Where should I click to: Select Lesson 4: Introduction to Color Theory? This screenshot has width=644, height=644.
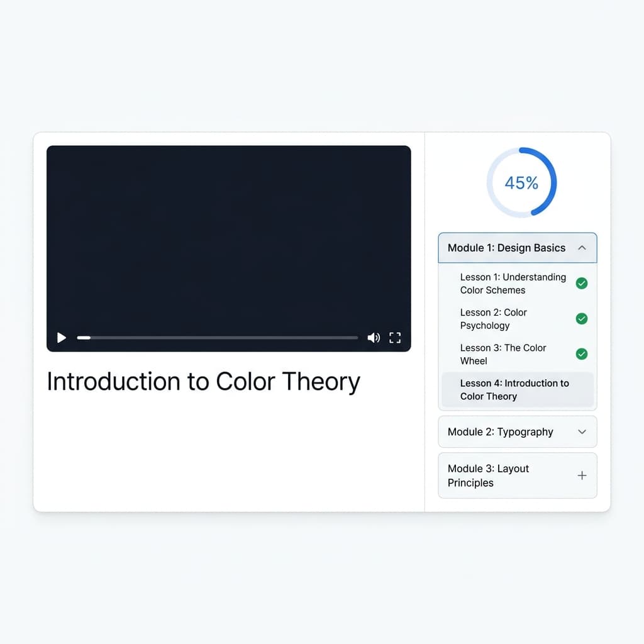point(518,389)
